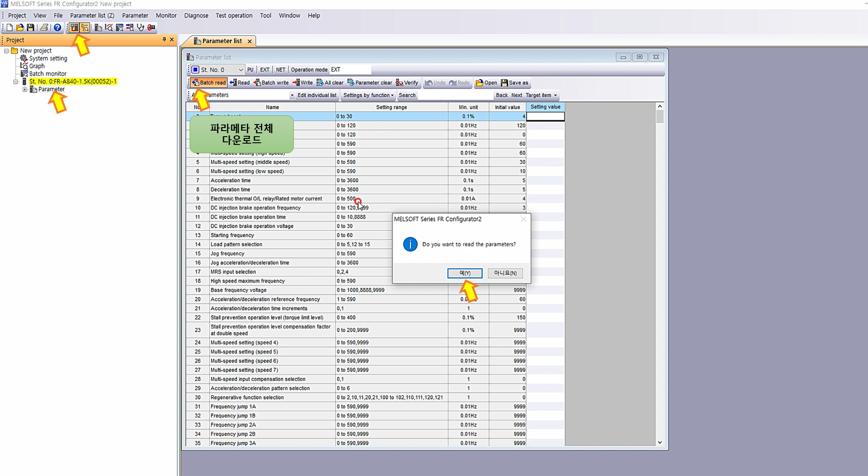Pin the Project panel

click(164, 39)
